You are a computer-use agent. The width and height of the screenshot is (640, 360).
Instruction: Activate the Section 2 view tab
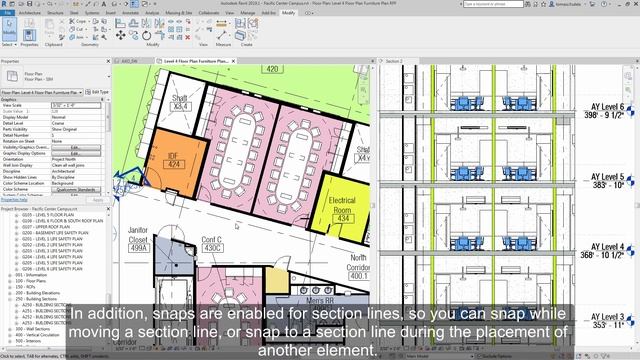[394, 61]
